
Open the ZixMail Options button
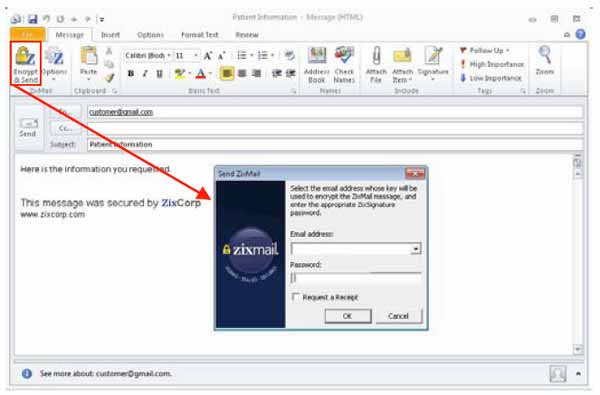tap(54, 64)
